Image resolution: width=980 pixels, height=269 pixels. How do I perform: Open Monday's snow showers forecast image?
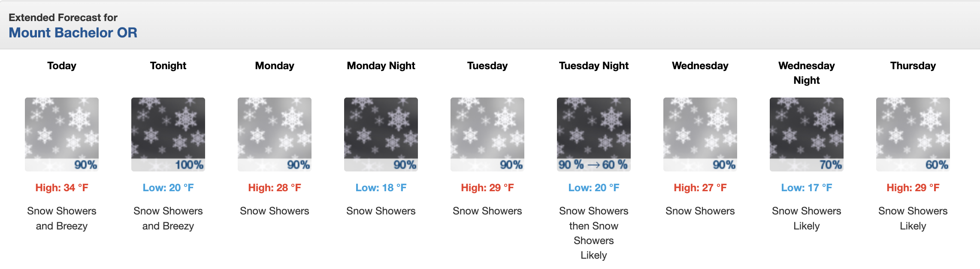tap(275, 134)
